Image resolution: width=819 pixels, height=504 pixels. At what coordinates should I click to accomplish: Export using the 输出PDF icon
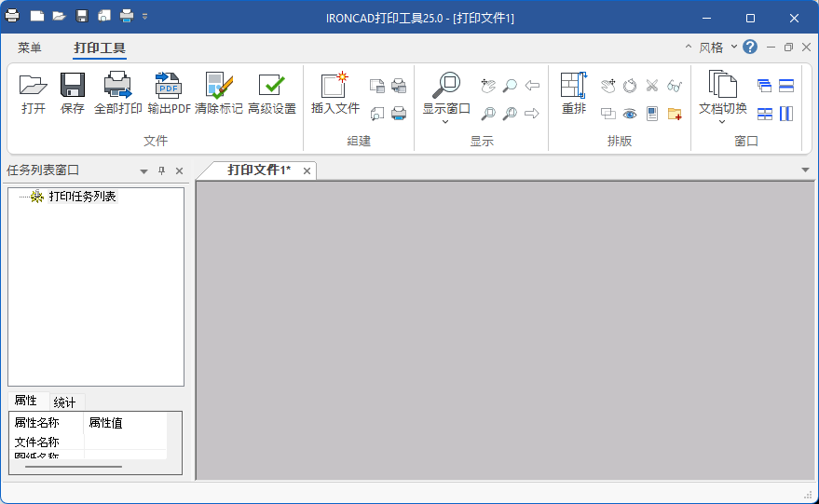click(169, 87)
